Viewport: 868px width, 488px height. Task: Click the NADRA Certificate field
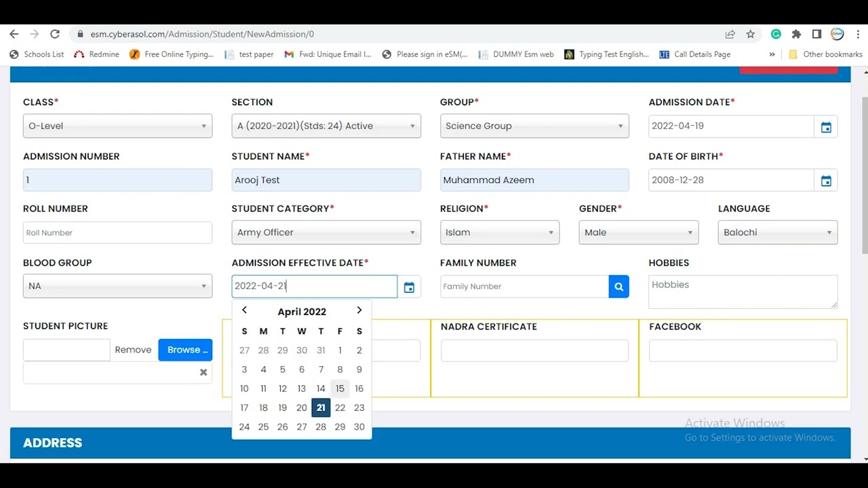(x=534, y=350)
